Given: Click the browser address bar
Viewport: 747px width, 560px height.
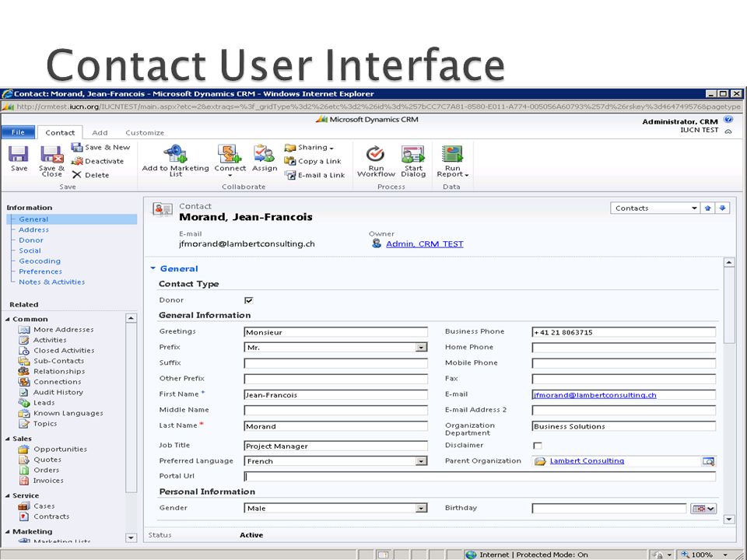Looking at the screenshot, I should [x=372, y=107].
